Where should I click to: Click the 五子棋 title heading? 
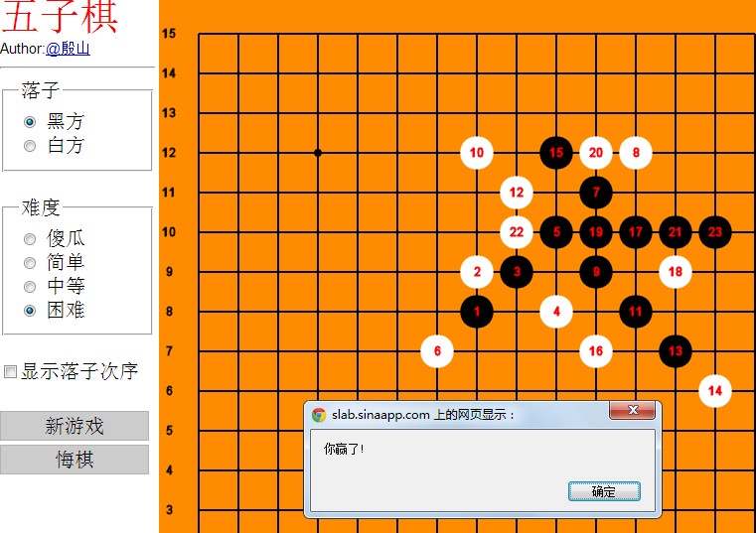pyautogui.click(x=60, y=17)
